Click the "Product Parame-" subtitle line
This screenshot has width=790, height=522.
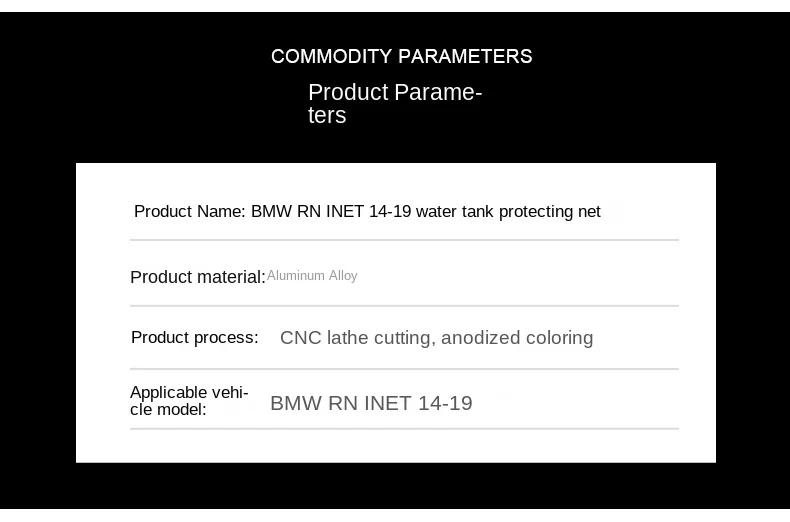(395, 93)
